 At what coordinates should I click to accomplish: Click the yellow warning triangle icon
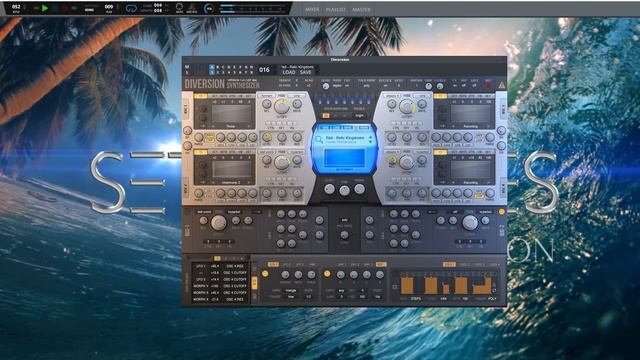(501, 85)
